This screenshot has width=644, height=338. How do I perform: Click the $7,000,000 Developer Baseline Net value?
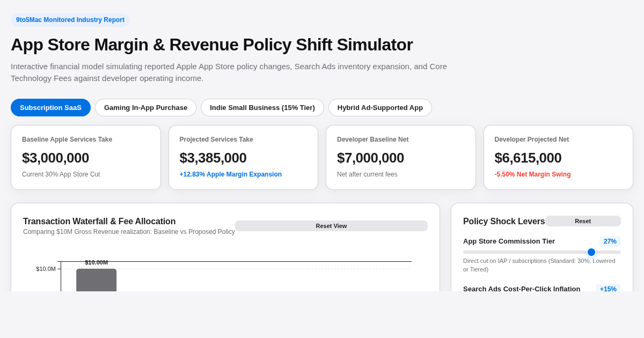click(x=370, y=158)
